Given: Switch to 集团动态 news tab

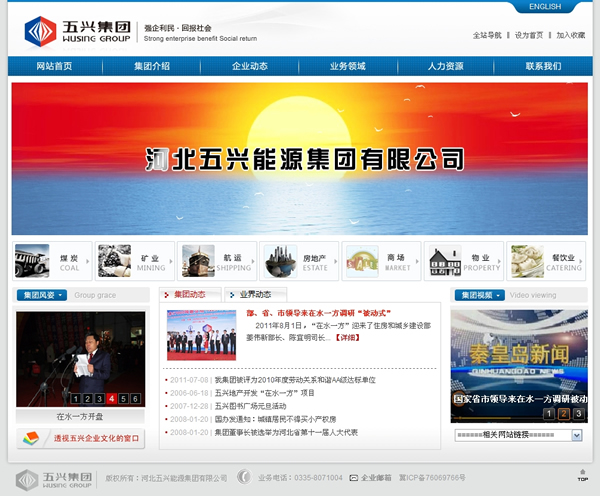Looking at the screenshot, I should pyautogui.click(x=190, y=294).
